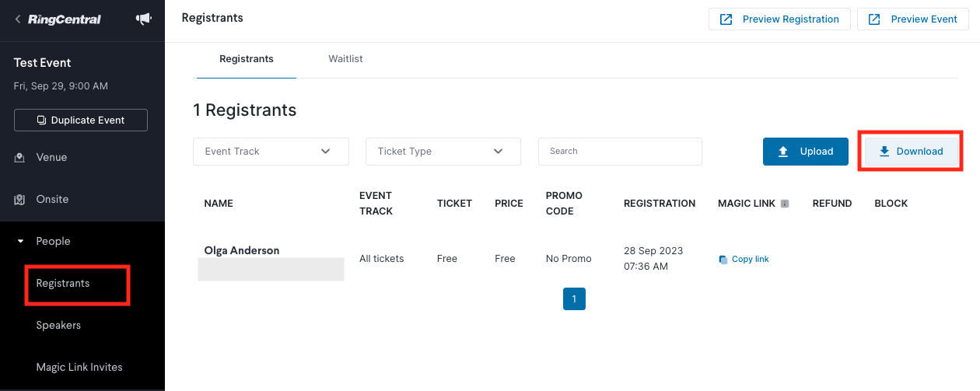Open the Ticket Type dropdown
The height and width of the screenshot is (391, 980).
(443, 152)
